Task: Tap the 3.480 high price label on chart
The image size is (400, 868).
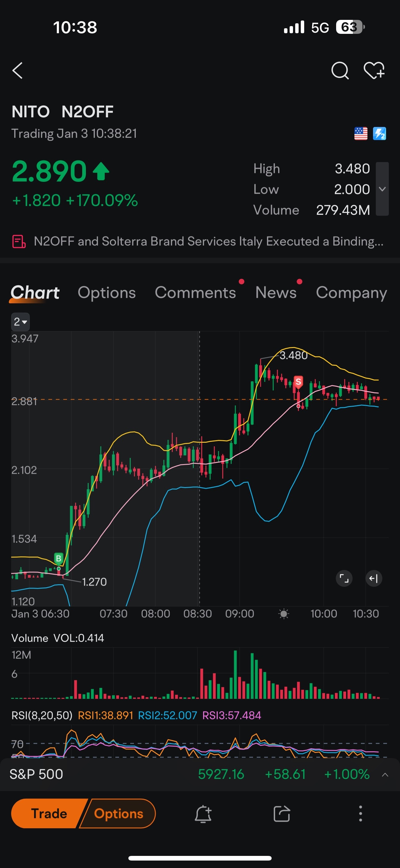Action: (294, 355)
